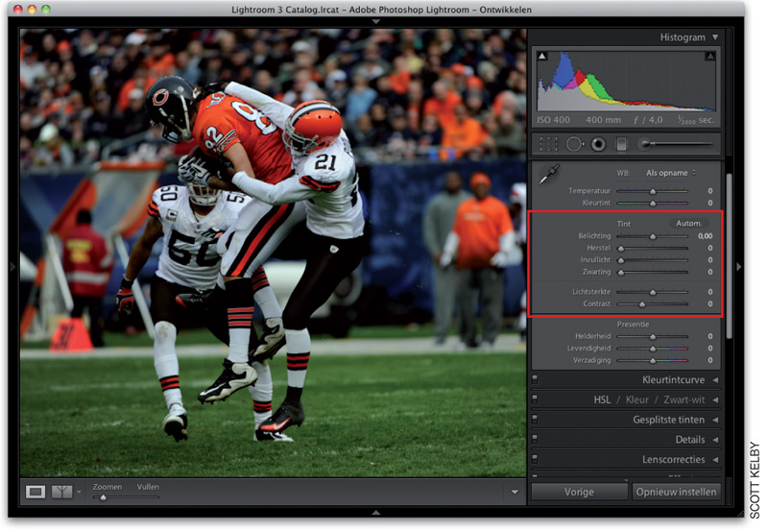Click the histogram graph area
This screenshot has width=768, height=532.
(x=626, y=81)
